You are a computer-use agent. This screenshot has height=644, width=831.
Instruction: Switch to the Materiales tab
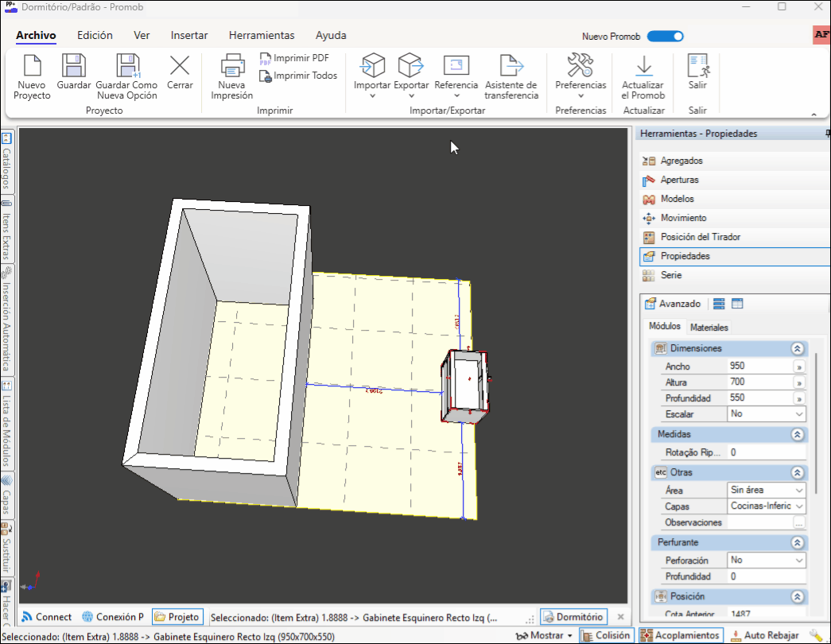point(709,328)
